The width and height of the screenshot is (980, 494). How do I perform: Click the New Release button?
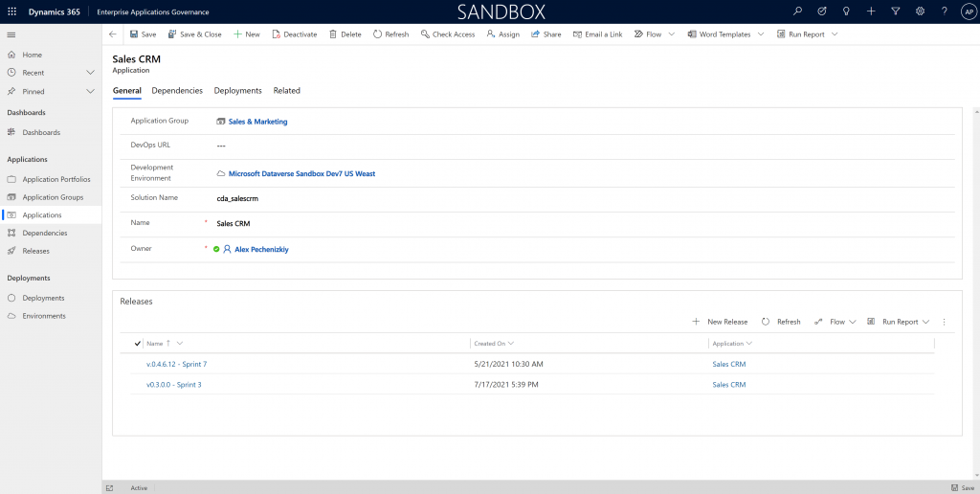coord(720,322)
